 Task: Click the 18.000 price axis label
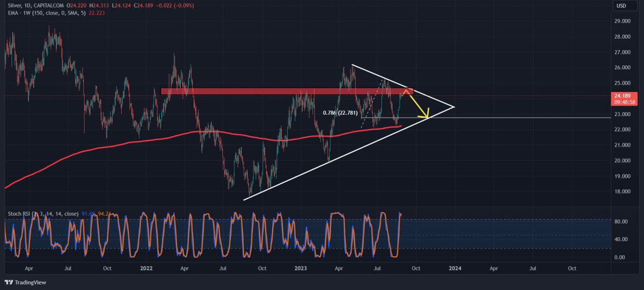(x=623, y=192)
